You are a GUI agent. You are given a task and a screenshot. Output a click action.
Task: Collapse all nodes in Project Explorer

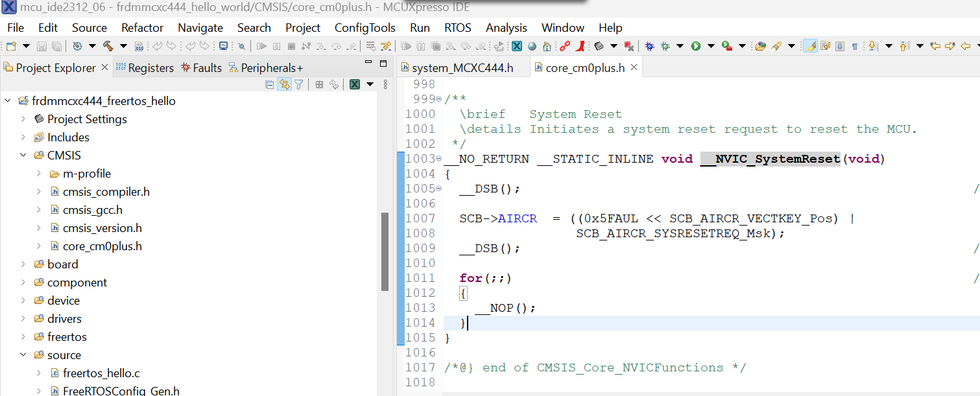pyautogui.click(x=270, y=84)
